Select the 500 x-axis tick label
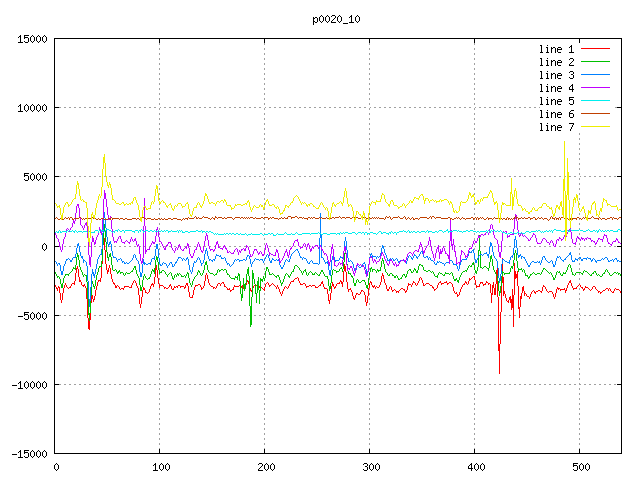 (x=579, y=467)
